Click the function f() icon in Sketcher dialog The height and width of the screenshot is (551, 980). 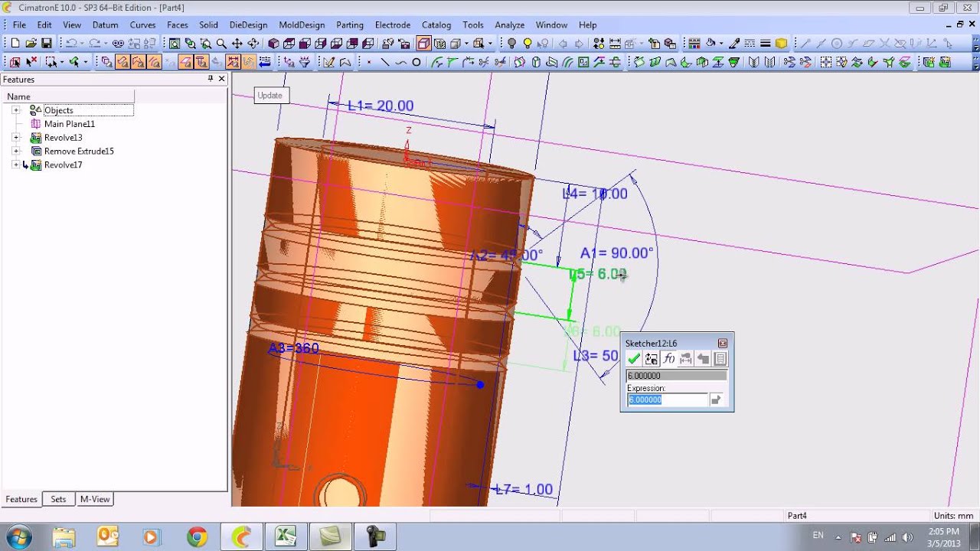668,358
